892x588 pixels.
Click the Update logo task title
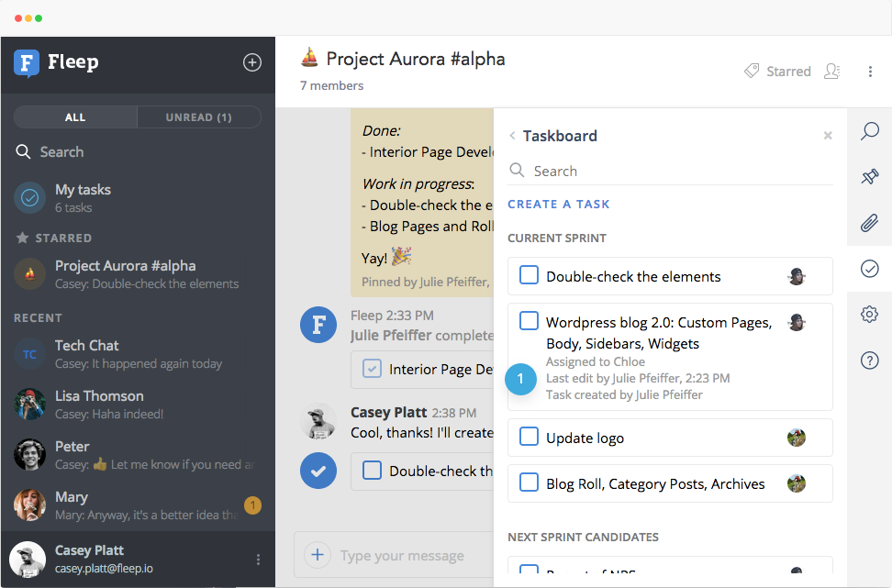(x=585, y=438)
